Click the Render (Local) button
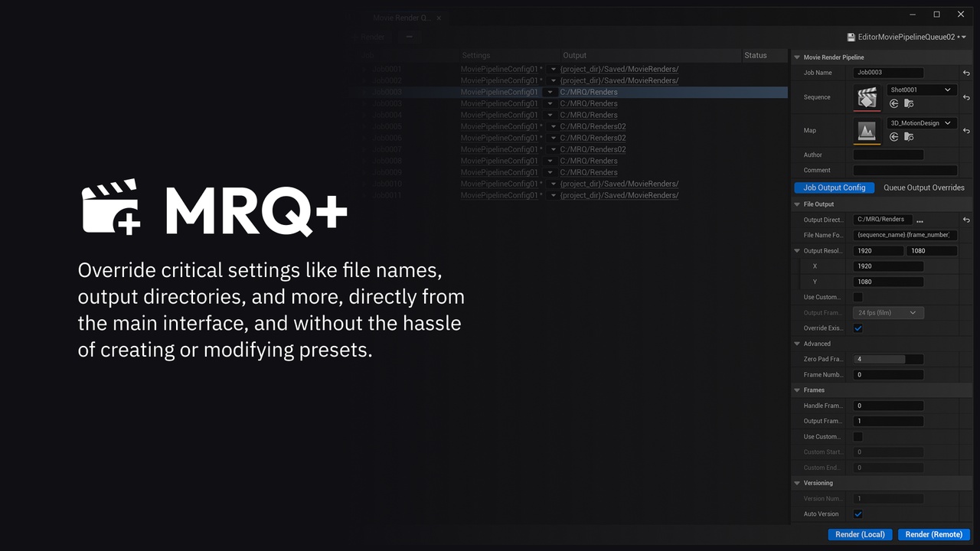Screen dimensions: 980x551 tap(860, 535)
